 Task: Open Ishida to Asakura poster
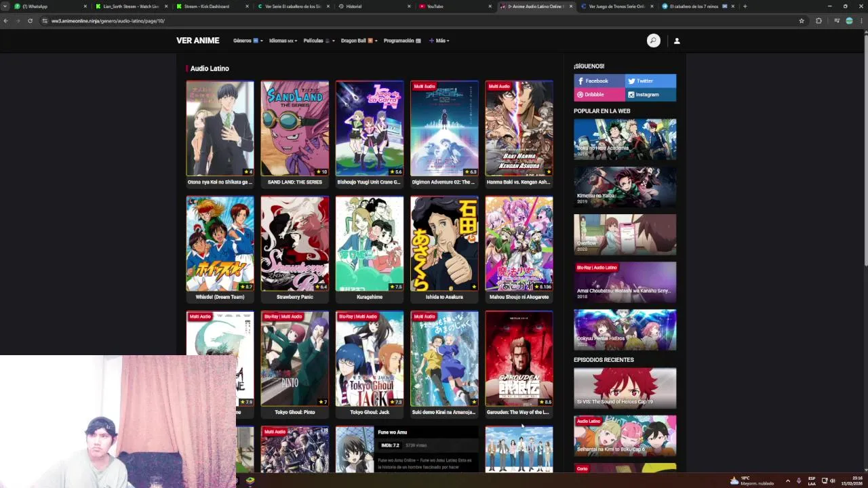pos(443,243)
